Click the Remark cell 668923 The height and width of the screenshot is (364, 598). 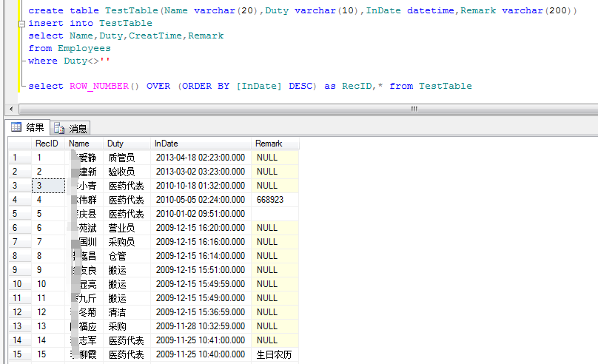pyautogui.click(x=275, y=200)
